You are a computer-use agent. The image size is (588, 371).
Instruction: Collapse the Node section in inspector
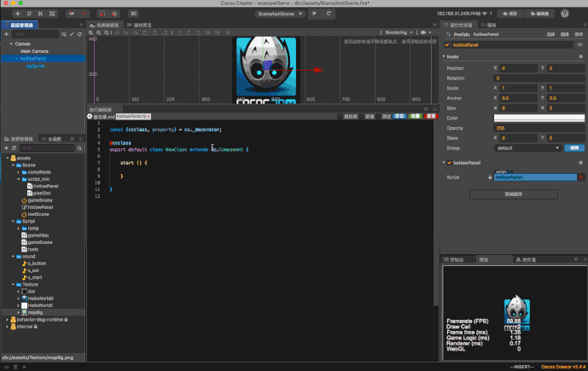coord(444,56)
